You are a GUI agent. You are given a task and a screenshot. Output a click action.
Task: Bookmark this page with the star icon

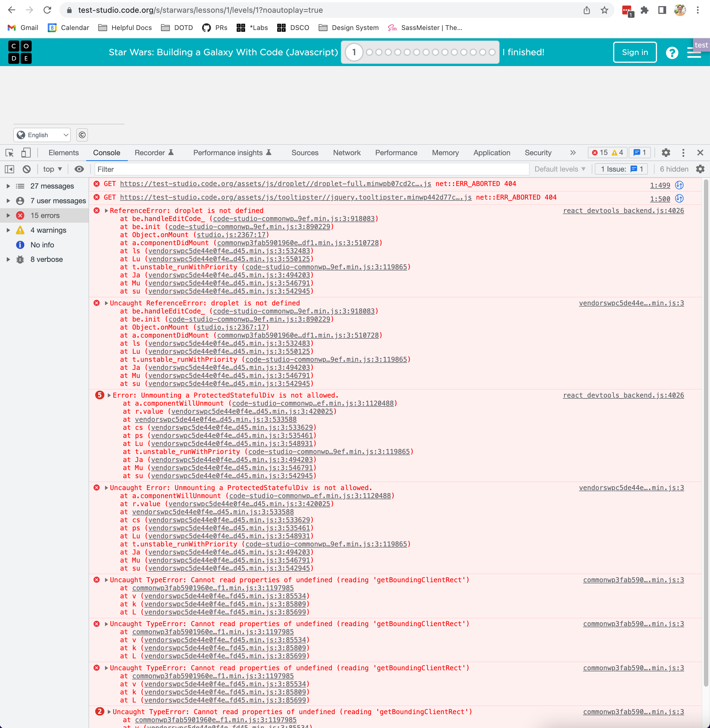click(x=605, y=10)
